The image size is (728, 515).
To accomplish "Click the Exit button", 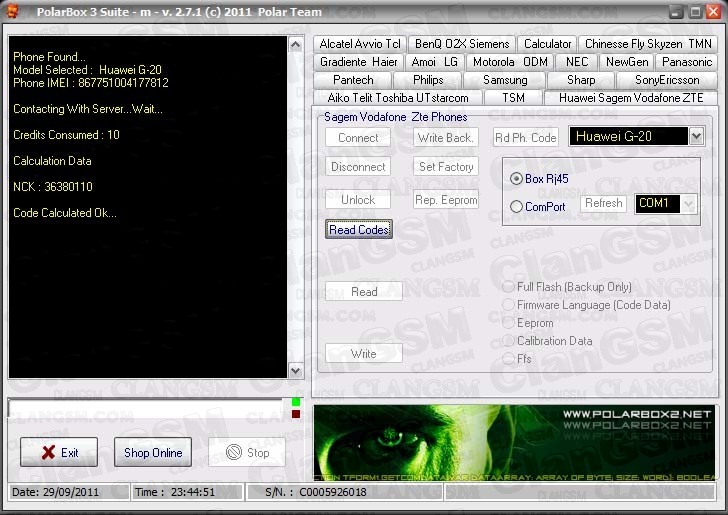I will click(x=59, y=452).
